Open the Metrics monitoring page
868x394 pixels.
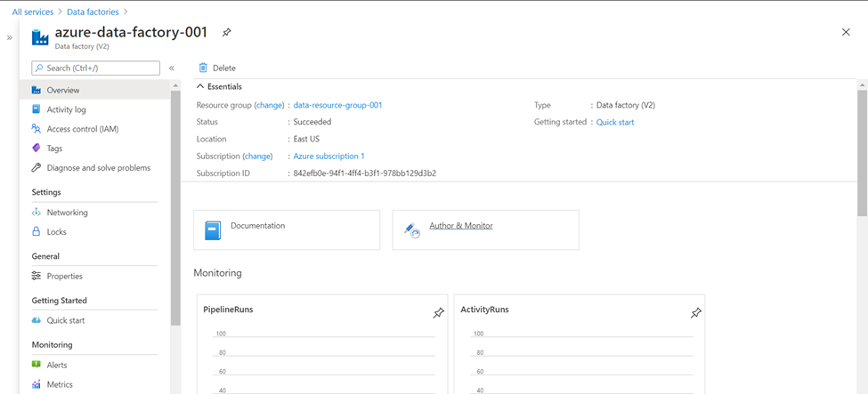point(60,384)
